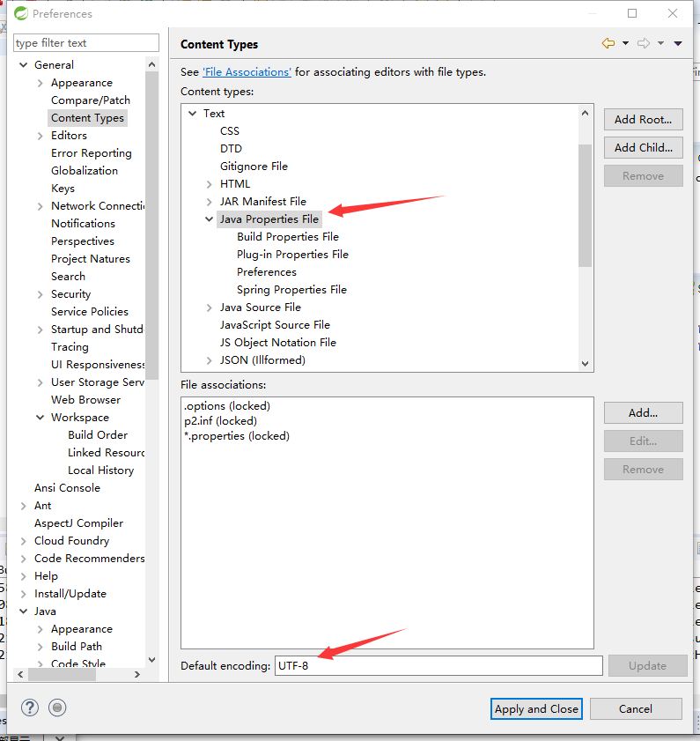Open the Web Browser preferences
Screen dimensions: 700x741
point(85,400)
